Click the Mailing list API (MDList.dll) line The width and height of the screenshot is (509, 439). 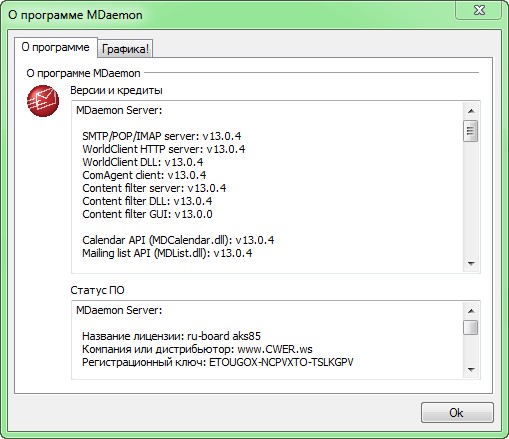pos(167,253)
